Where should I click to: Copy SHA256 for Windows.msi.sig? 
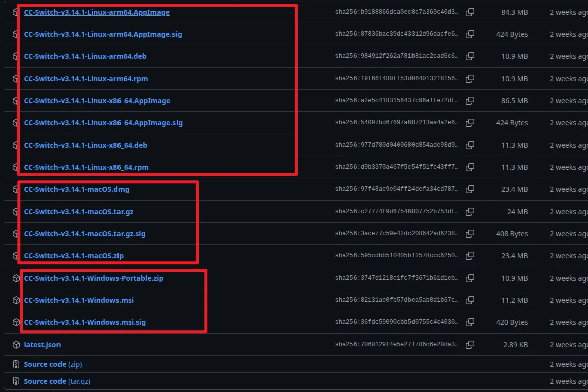470,322
